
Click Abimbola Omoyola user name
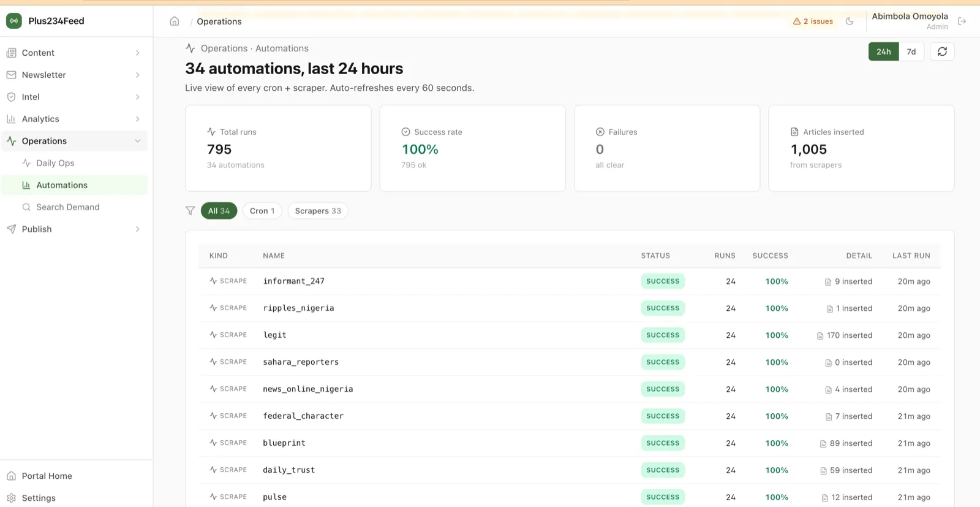click(910, 17)
